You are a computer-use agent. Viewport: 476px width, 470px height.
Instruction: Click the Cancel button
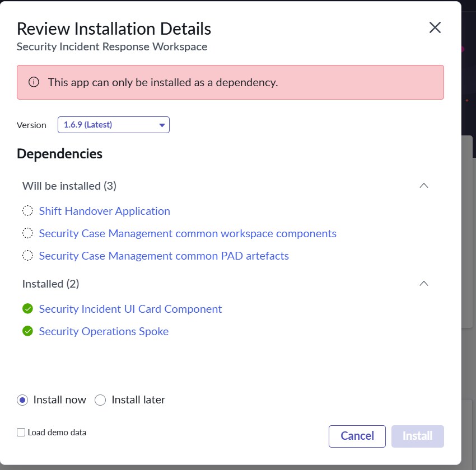pos(357,436)
